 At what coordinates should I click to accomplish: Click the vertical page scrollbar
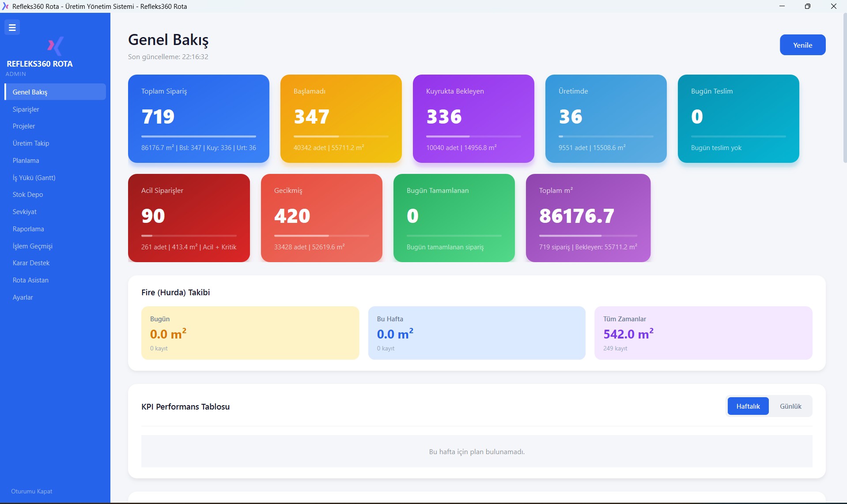[x=844, y=88]
